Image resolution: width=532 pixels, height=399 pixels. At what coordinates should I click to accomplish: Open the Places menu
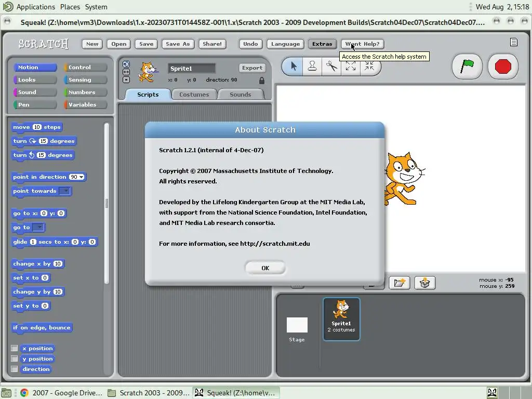tap(70, 7)
